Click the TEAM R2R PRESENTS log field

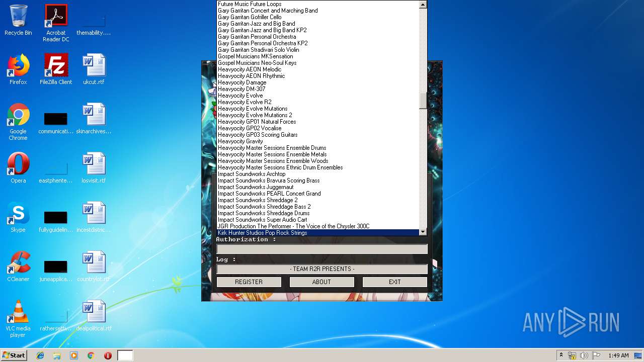click(x=322, y=269)
